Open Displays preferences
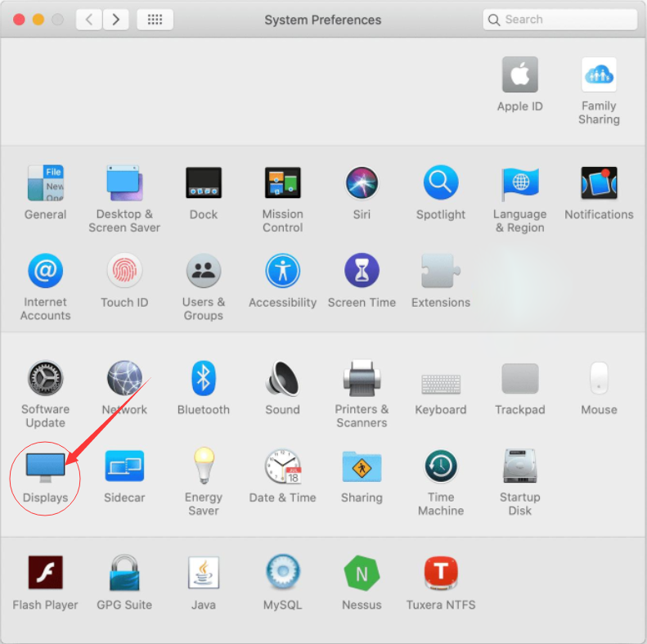The image size is (647, 644). [x=45, y=467]
